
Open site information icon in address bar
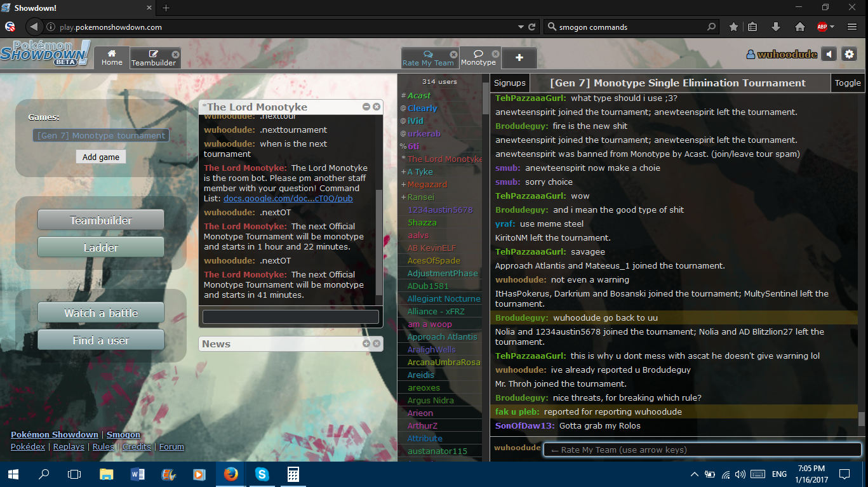click(x=51, y=27)
